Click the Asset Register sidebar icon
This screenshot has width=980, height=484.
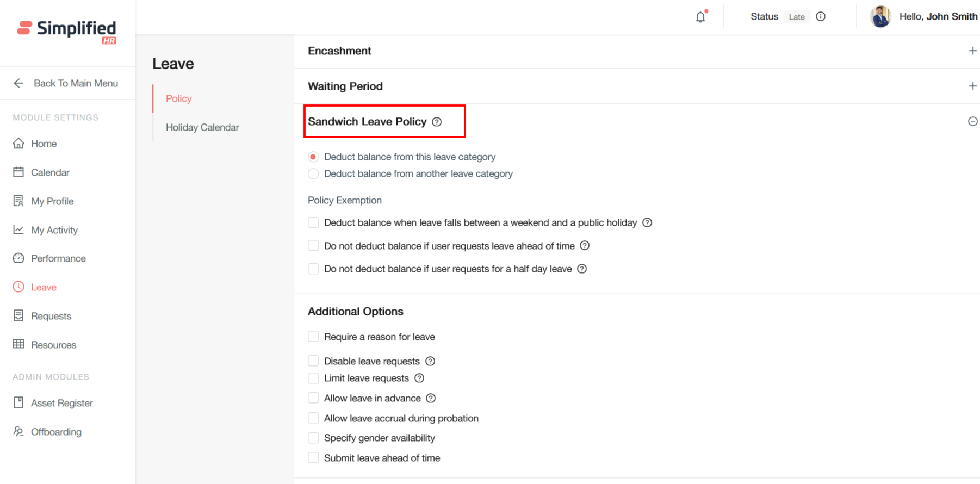(18, 402)
